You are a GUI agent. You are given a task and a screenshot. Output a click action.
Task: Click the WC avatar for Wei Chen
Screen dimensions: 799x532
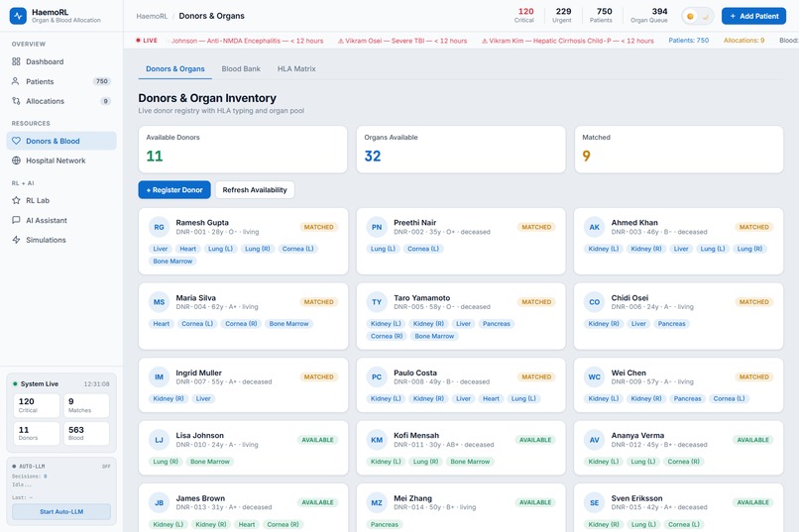594,376
